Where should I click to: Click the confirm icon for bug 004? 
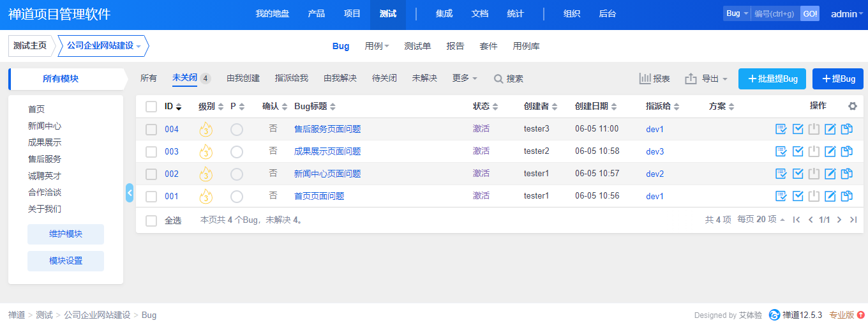pyautogui.click(x=781, y=130)
